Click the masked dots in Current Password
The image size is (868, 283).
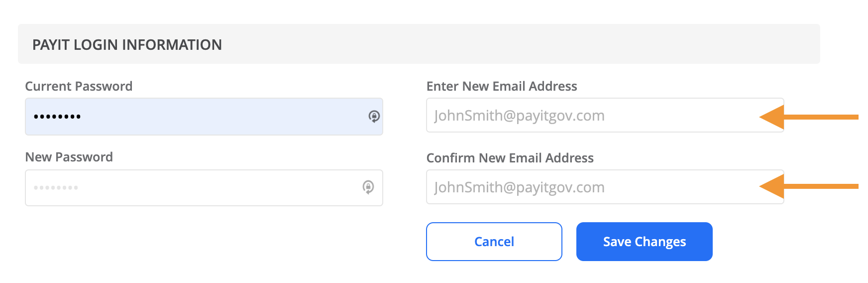[57, 117]
